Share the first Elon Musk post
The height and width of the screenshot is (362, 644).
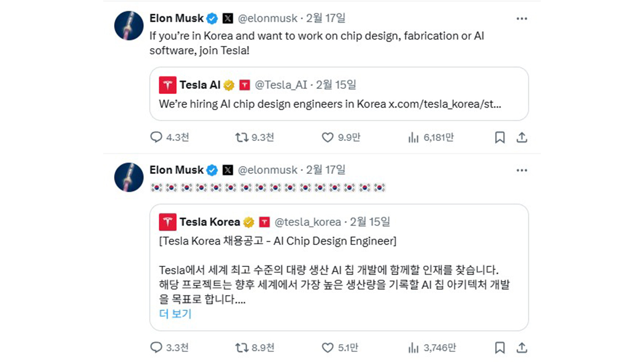point(522,137)
